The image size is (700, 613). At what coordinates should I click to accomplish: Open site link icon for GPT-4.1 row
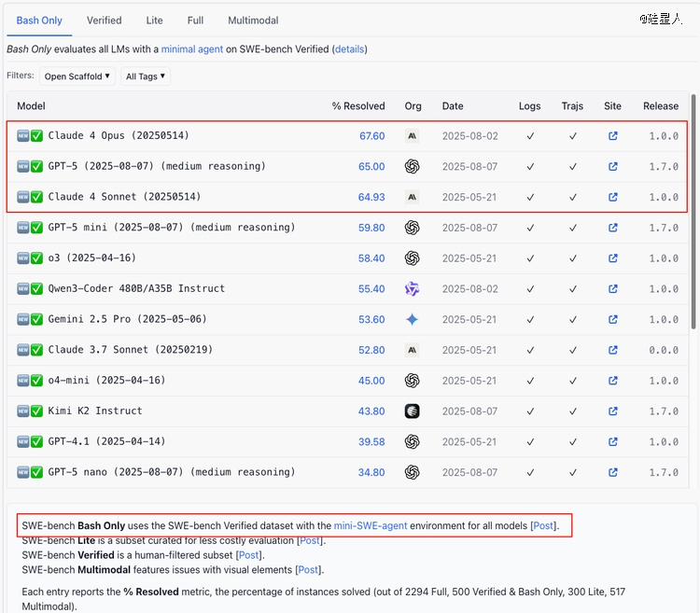(x=612, y=442)
